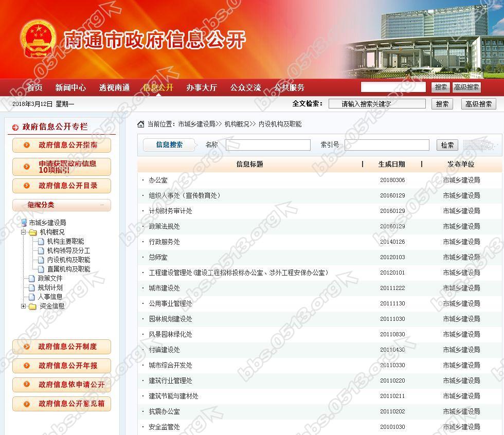Click the document icon beside 人事信息
This screenshot has width=504, height=435.
pyautogui.click(x=32, y=297)
